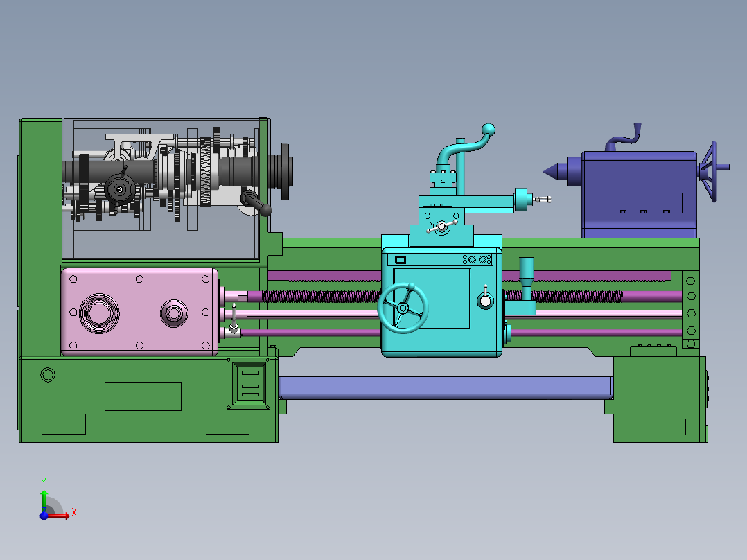The image size is (747, 560).
Task: Select the curved tool post handle ball
Action: (489, 130)
